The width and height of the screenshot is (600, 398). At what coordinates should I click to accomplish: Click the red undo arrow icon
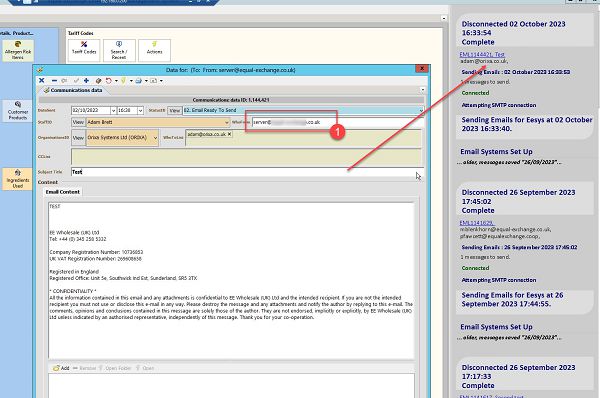tap(109, 80)
